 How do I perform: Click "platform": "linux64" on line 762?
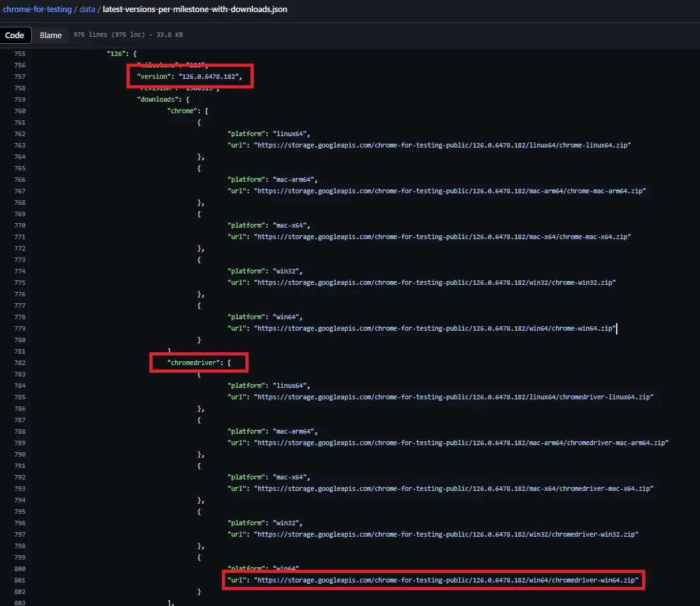(x=269, y=134)
